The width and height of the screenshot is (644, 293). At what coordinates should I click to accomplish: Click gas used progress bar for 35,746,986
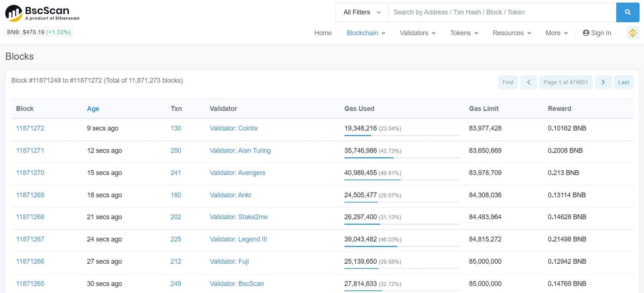pyautogui.click(x=402, y=158)
